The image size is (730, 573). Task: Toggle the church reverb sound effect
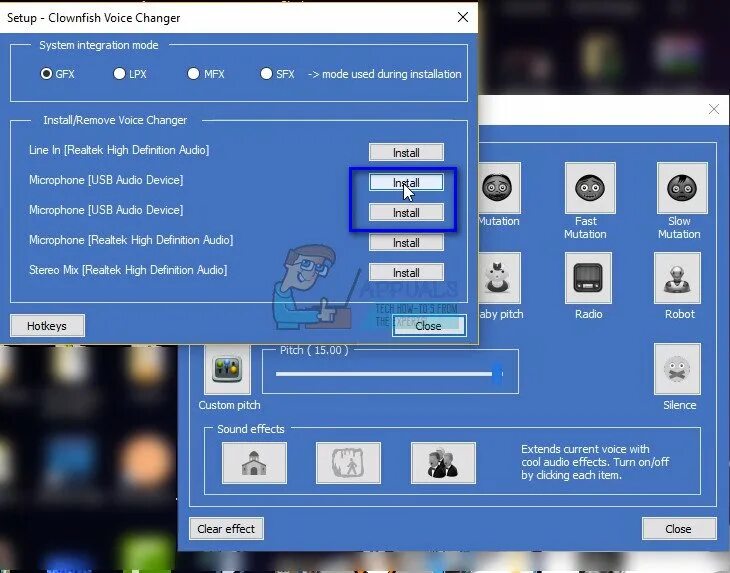tap(254, 463)
